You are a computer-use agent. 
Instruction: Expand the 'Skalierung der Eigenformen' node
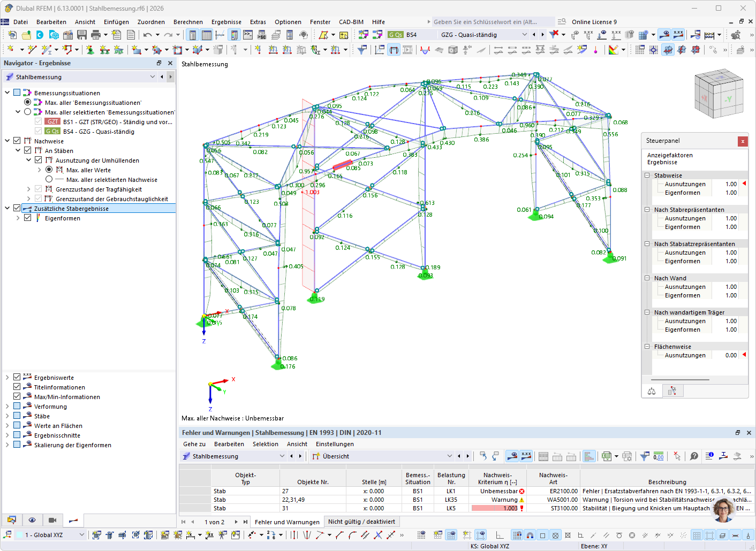(7, 445)
